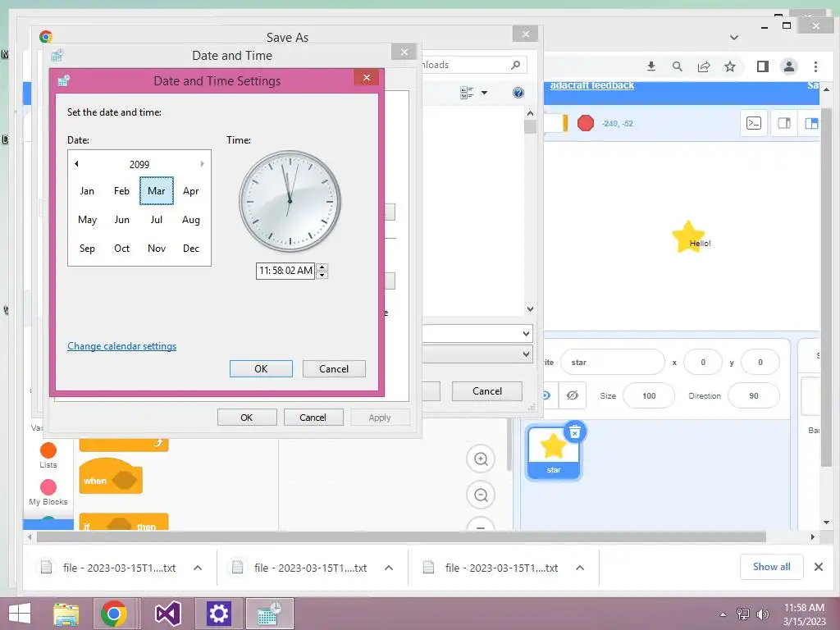
Task: Select Jan in the month calendar
Action: [87, 190]
